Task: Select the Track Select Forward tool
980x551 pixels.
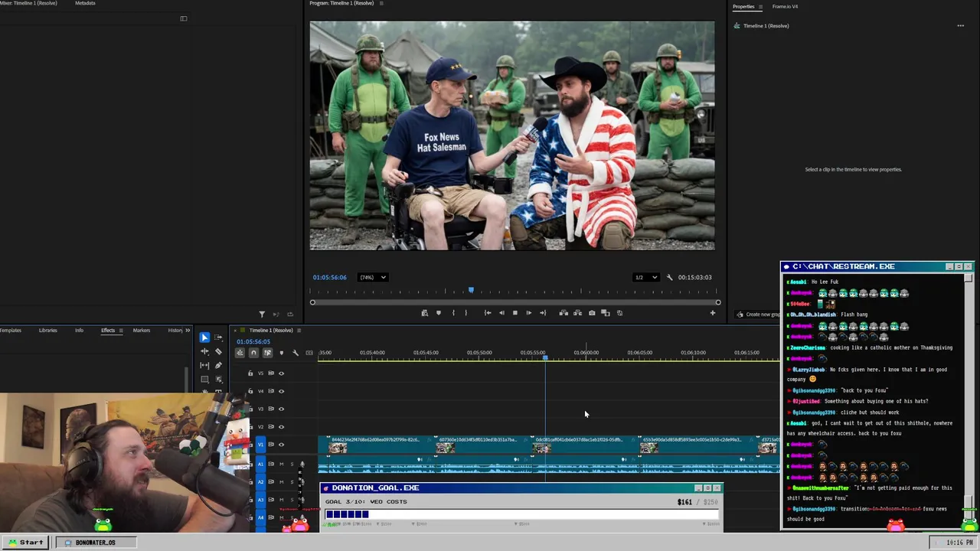Action: pos(218,337)
